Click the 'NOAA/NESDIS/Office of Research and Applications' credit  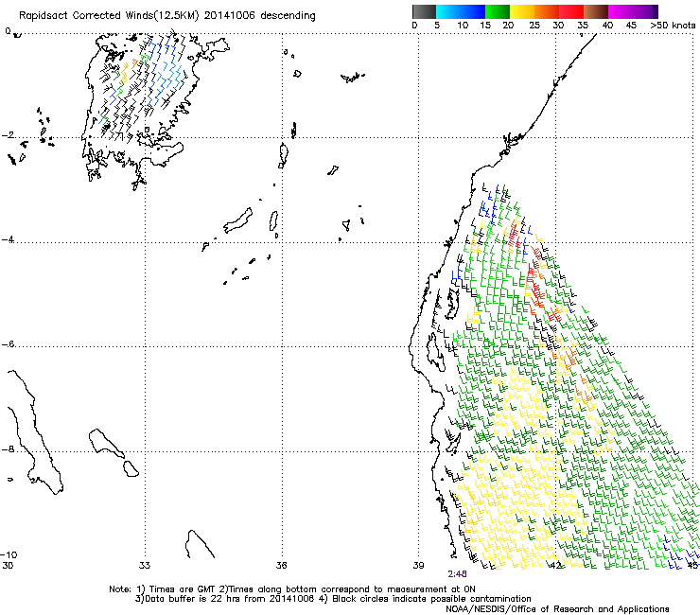pyautogui.click(x=557, y=609)
